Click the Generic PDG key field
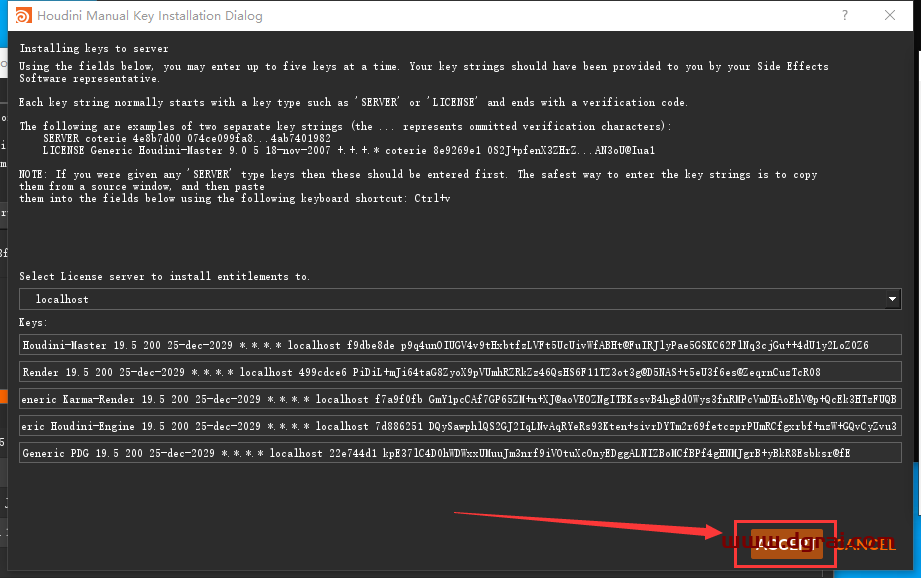The image size is (921, 578). pyautogui.click(x=460, y=453)
